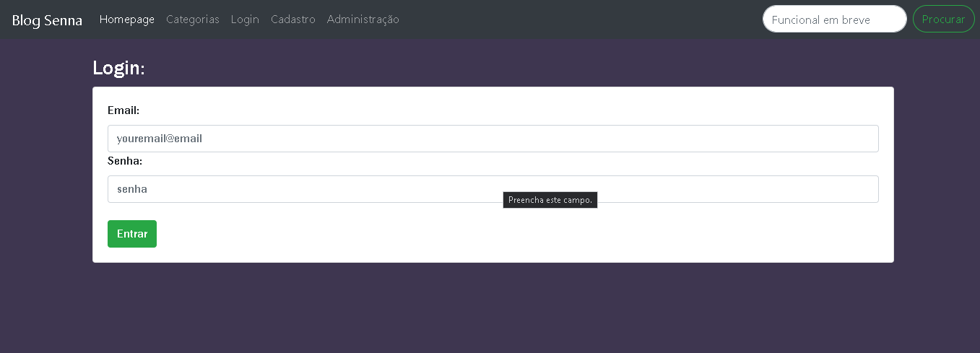This screenshot has width=980, height=353.
Task: Submit the form with Entrar button
Action: point(132,234)
